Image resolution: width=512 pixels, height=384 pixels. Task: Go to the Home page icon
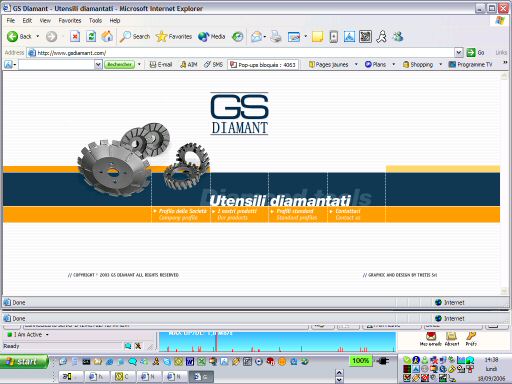point(107,36)
